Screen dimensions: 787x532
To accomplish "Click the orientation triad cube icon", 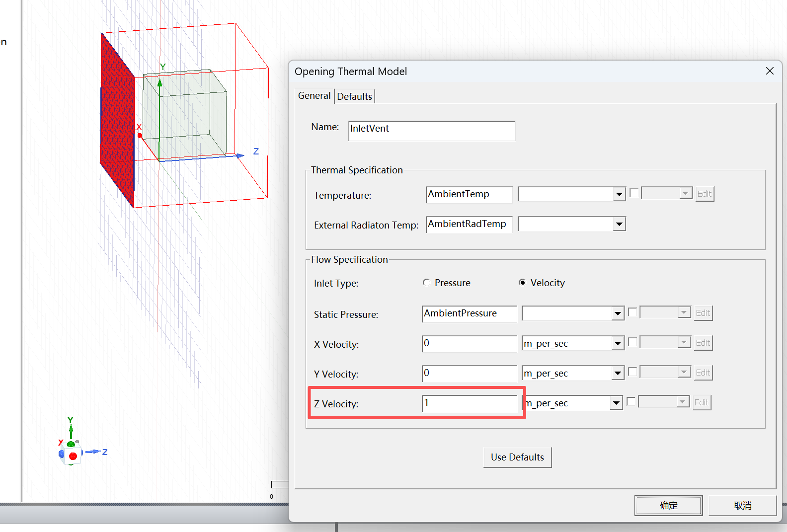I will [71, 454].
